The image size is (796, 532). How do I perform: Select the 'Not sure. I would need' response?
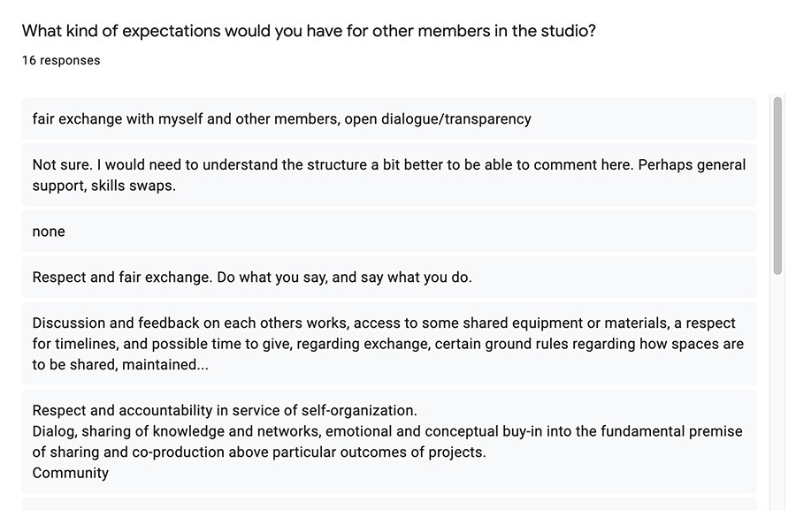pos(389,175)
